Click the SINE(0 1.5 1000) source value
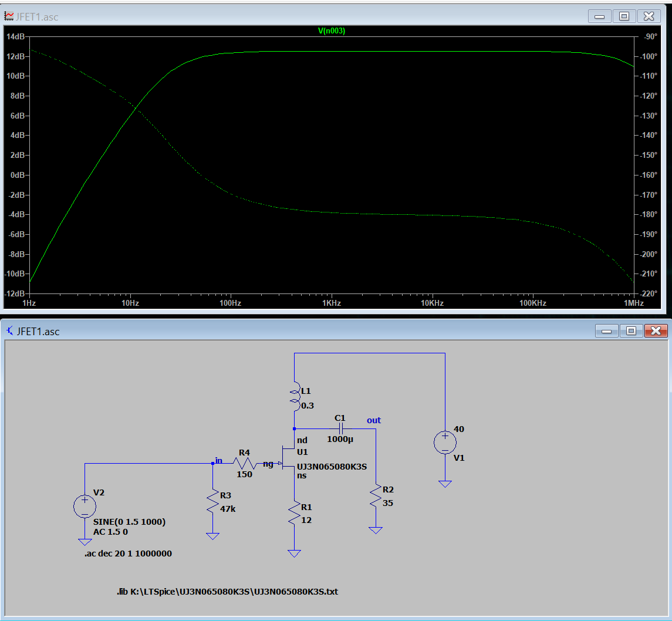 [130, 522]
